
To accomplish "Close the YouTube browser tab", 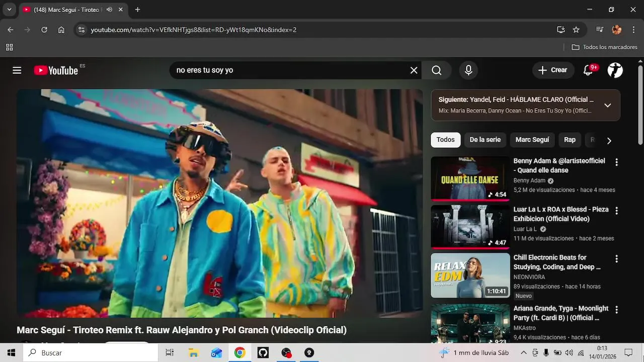I will 121,10.
